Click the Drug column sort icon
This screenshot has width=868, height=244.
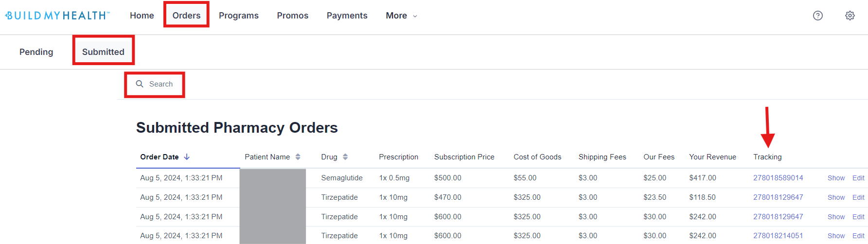[345, 157]
